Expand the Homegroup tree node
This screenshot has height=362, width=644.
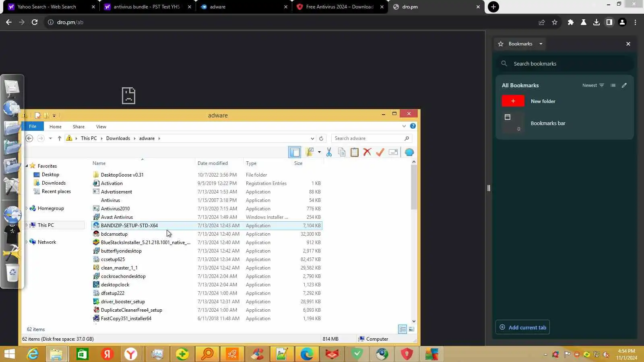pos(27,208)
